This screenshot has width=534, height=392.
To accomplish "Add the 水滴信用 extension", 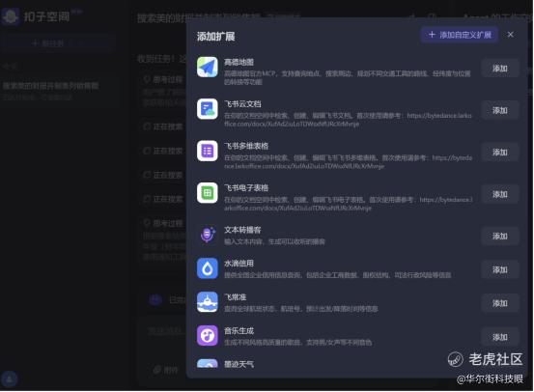I will pos(499,269).
